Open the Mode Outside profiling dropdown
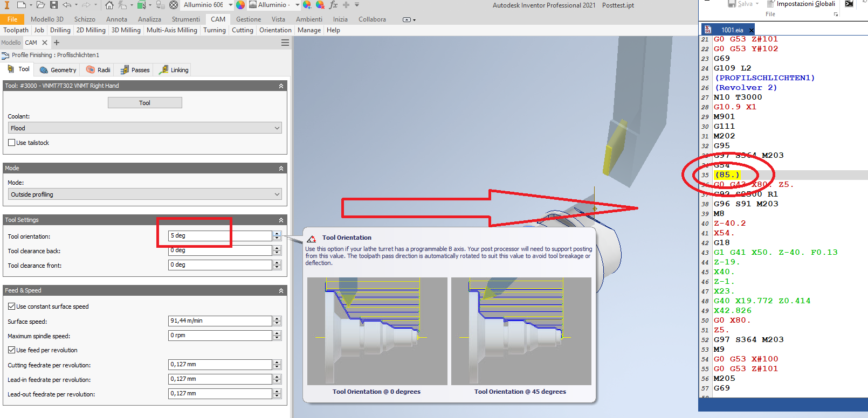This screenshot has width=868, height=418. pyautogui.click(x=144, y=194)
